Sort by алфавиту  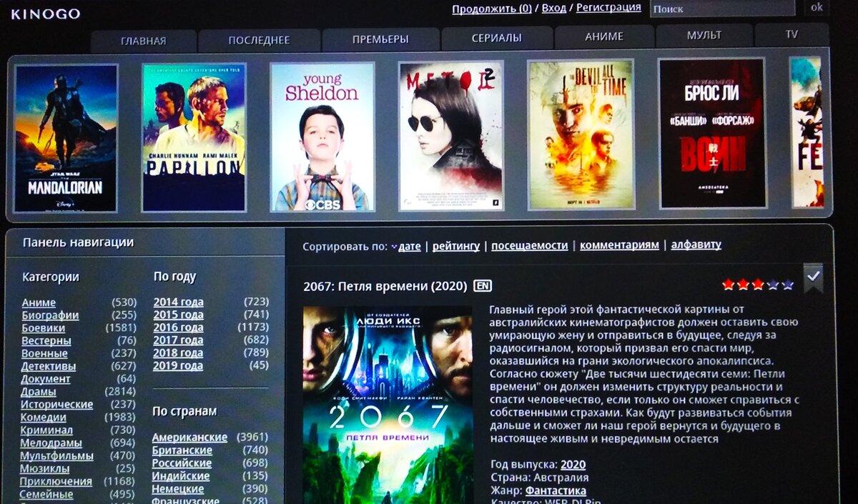click(696, 244)
